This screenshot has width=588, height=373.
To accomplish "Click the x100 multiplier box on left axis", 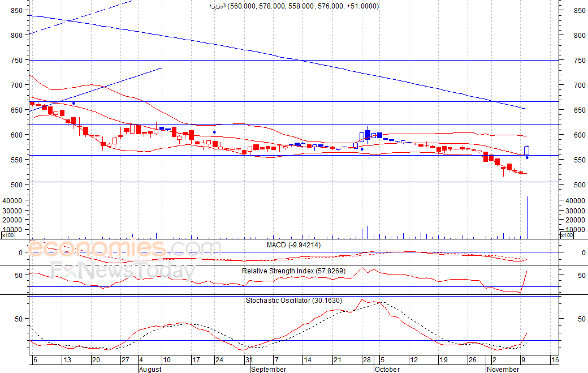I will click(8, 235).
